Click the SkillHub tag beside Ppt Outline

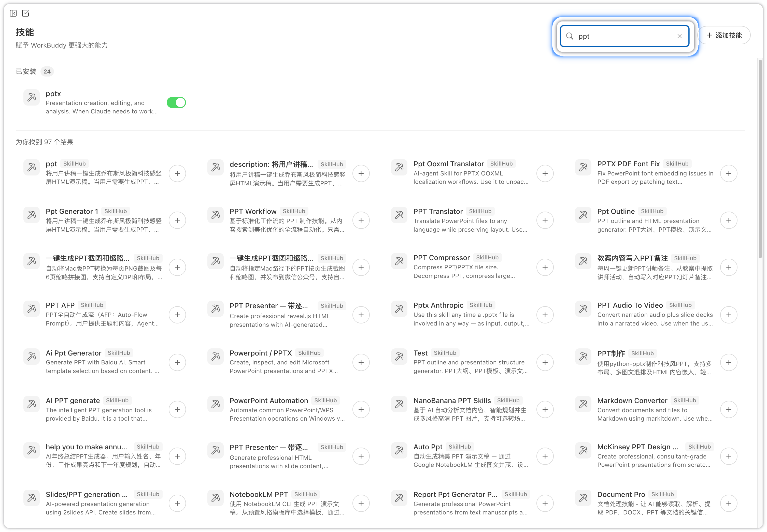(652, 211)
